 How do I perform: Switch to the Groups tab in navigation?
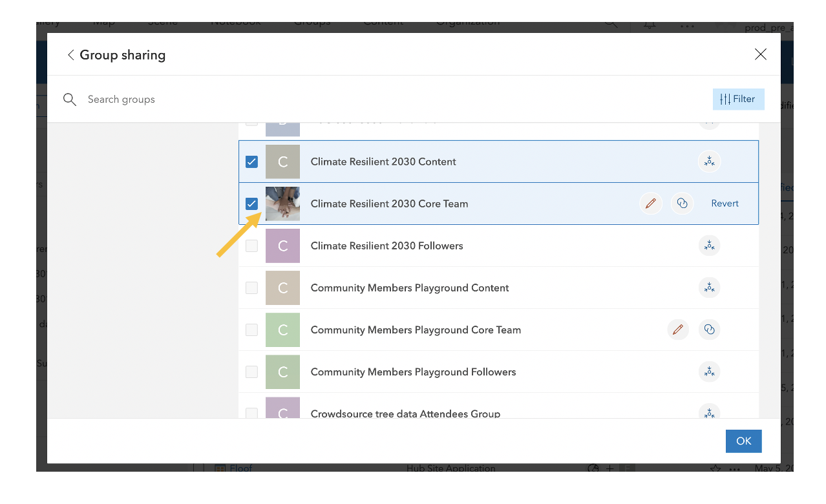pos(312,21)
